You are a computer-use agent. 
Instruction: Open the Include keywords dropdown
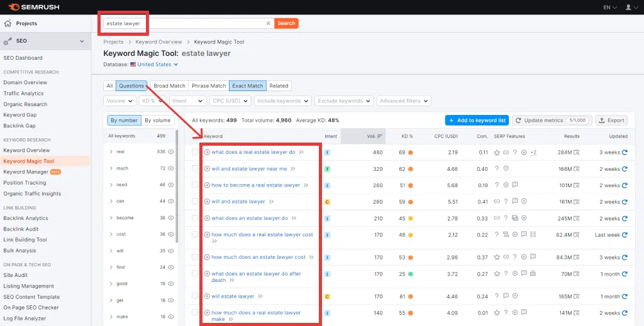point(283,101)
